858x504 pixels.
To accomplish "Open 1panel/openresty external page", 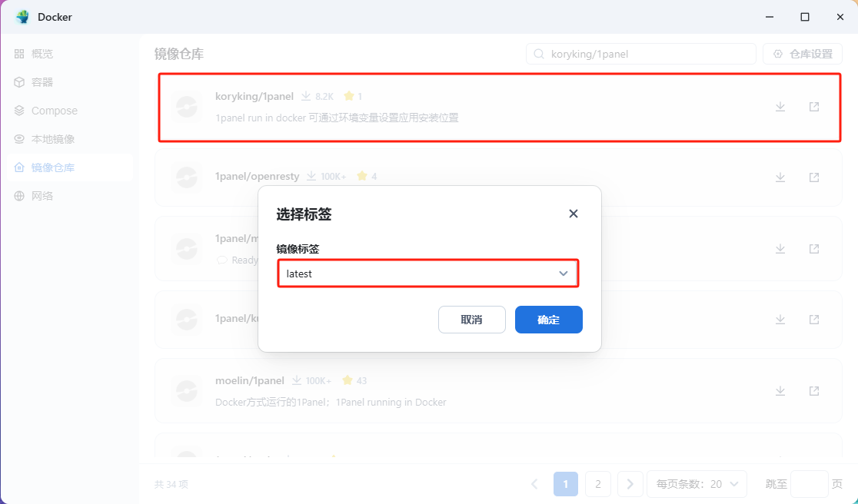I will click(814, 177).
